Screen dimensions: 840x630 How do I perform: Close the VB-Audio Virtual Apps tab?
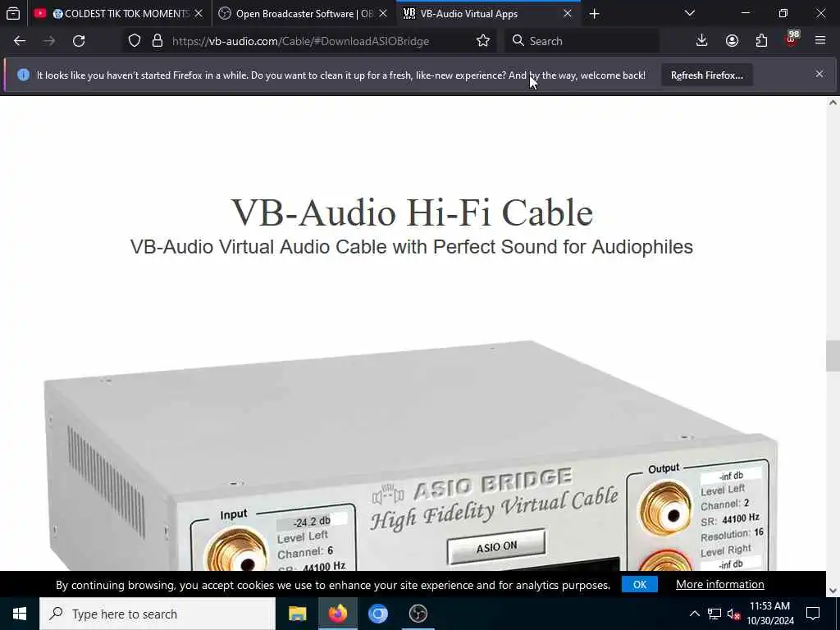568,13
